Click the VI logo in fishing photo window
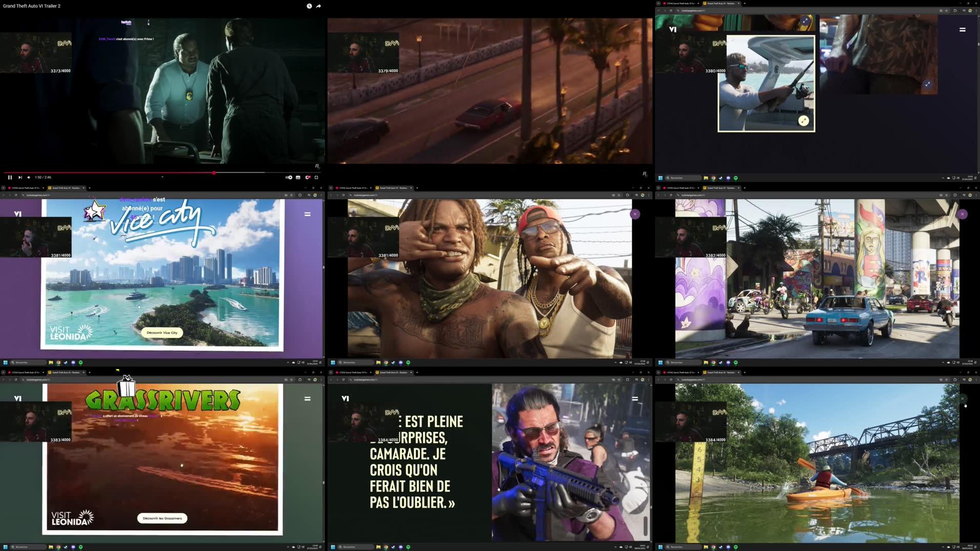This screenshot has width=980, height=551. click(x=672, y=30)
